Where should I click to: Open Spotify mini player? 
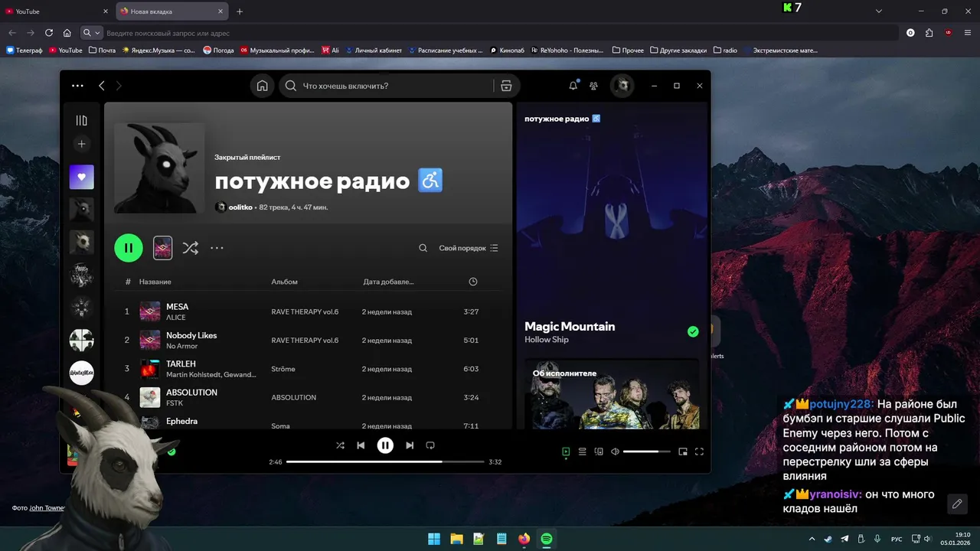tap(683, 452)
